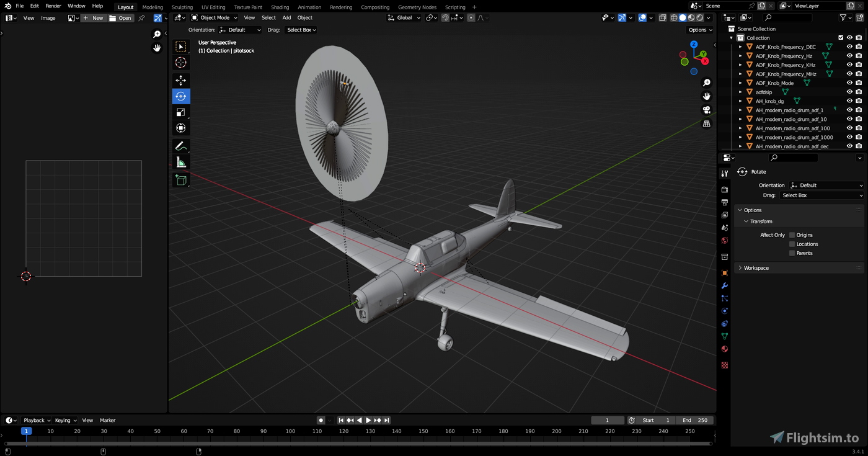Select the Transform tool
This screenshot has height=456, width=868.
pyautogui.click(x=180, y=128)
